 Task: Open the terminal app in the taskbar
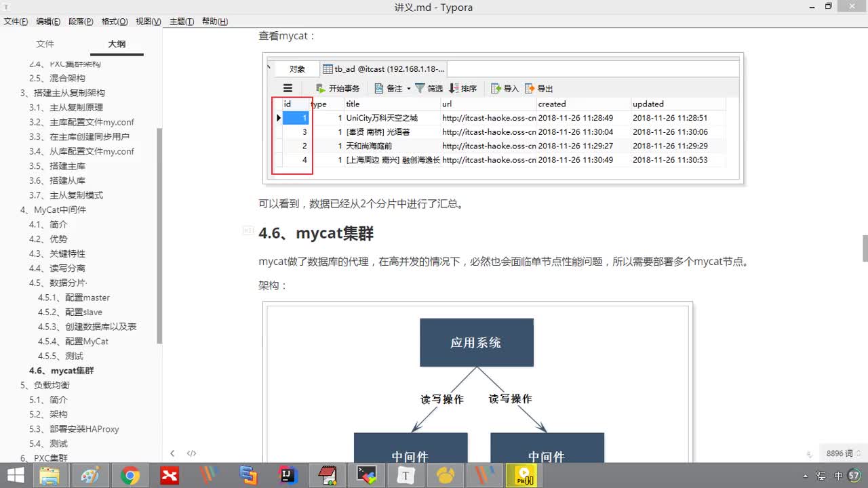click(366, 476)
